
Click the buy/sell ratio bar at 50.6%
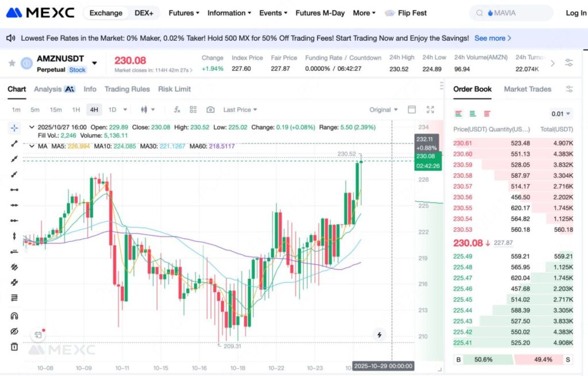(483, 359)
